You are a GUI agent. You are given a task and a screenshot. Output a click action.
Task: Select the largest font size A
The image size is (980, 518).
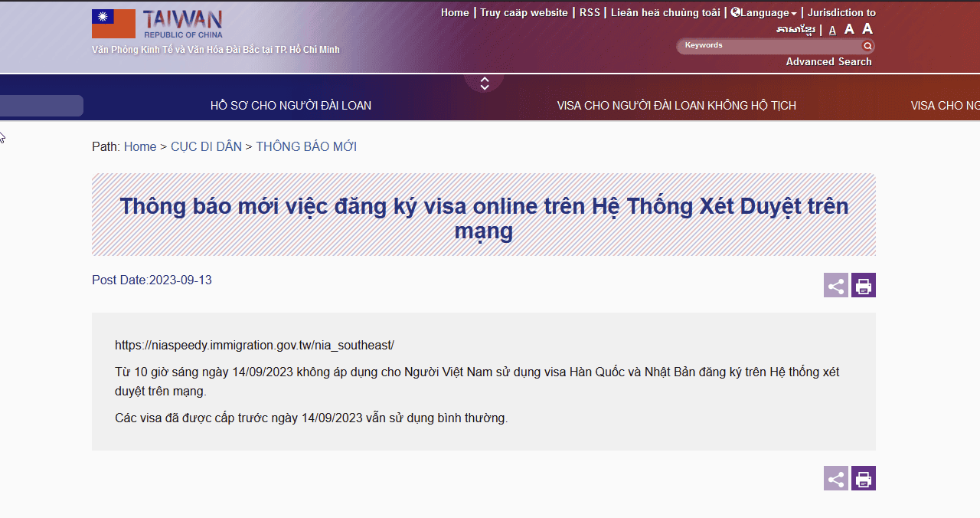pyautogui.click(x=867, y=28)
